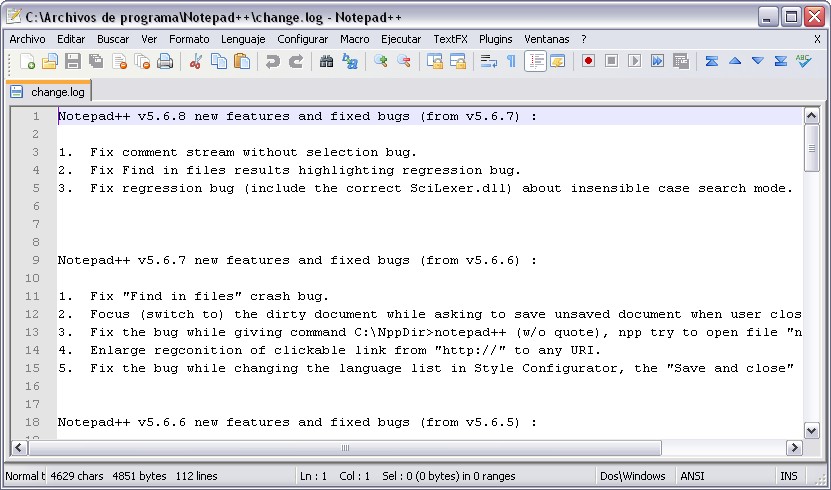Image resolution: width=831 pixels, height=490 pixels.
Task: Click the Copy icon
Action: 219,61
